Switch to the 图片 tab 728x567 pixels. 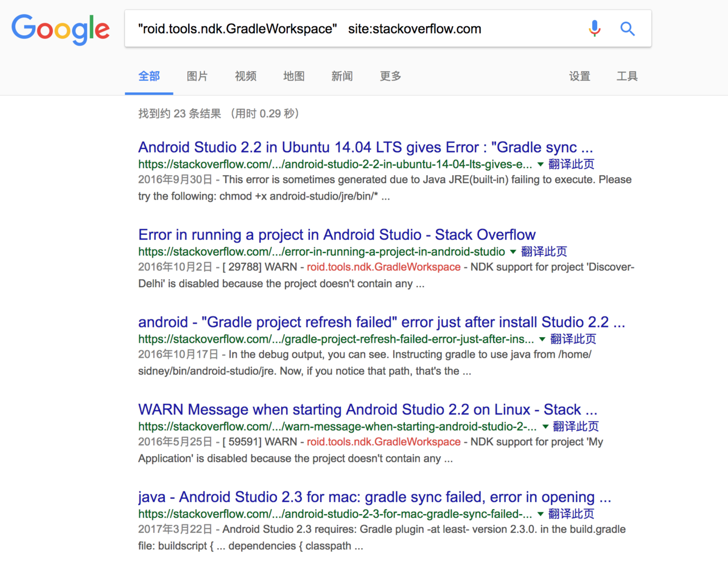tap(197, 76)
